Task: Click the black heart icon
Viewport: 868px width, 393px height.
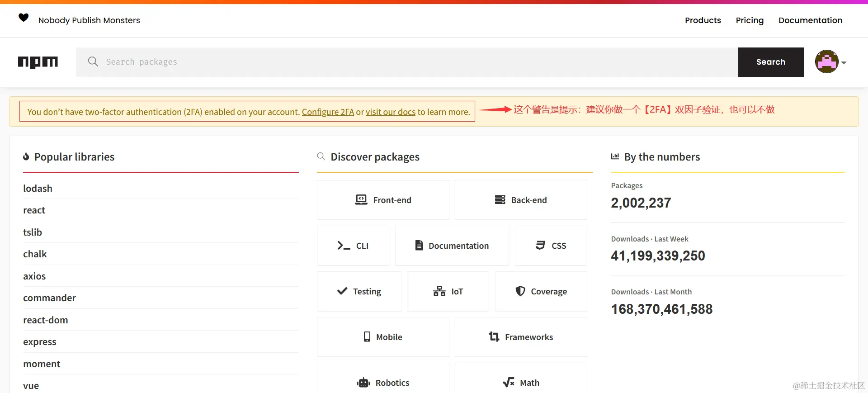Action: tap(24, 18)
